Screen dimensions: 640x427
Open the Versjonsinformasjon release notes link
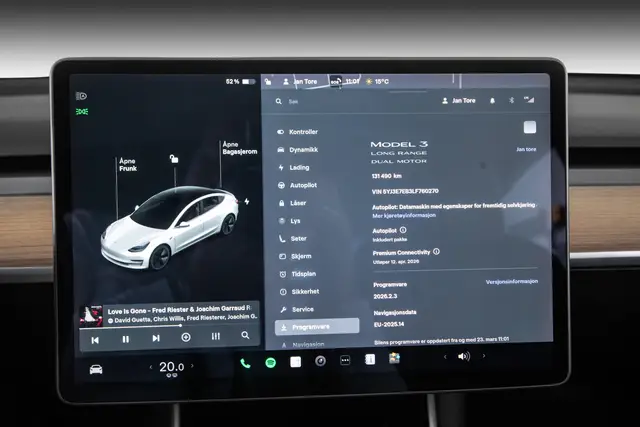click(511, 282)
